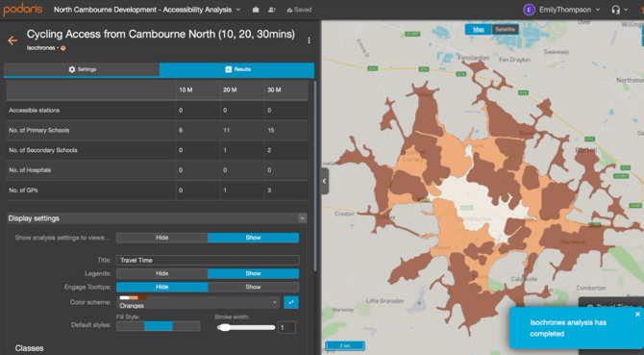Click the results panel scrollbar
Image resolution: width=644 pixels, height=355 pixels.
(315, 176)
